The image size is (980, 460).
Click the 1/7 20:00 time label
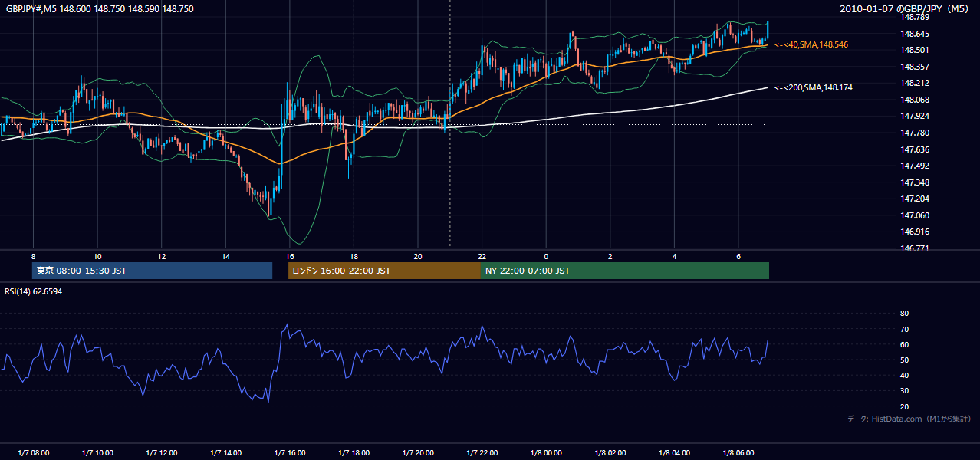417,453
